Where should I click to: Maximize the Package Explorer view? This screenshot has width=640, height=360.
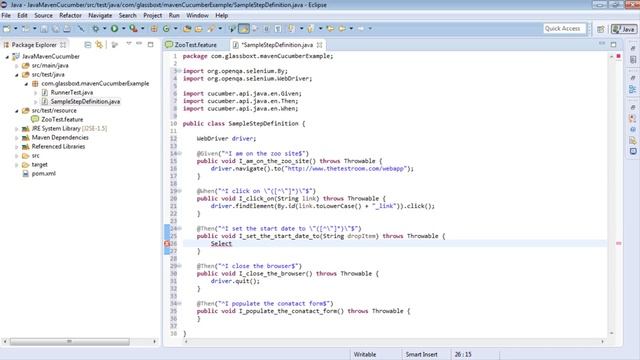click(151, 44)
